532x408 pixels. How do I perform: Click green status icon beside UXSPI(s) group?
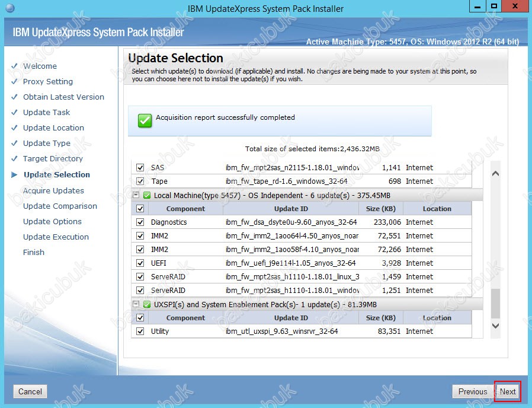tap(147, 304)
